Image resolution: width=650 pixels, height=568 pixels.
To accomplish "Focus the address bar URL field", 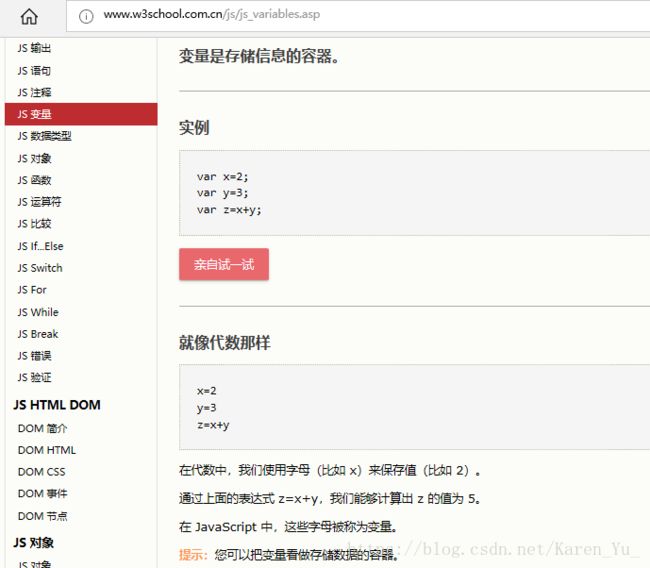I will click(358, 15).
